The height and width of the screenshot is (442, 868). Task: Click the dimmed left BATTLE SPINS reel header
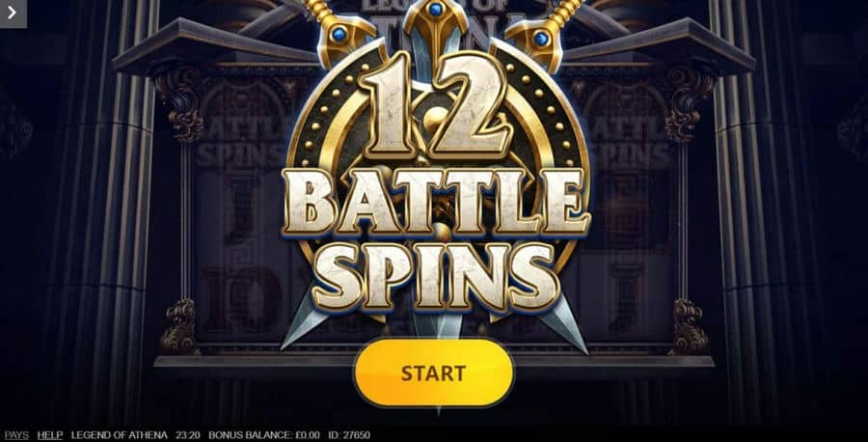coord(241,141)
